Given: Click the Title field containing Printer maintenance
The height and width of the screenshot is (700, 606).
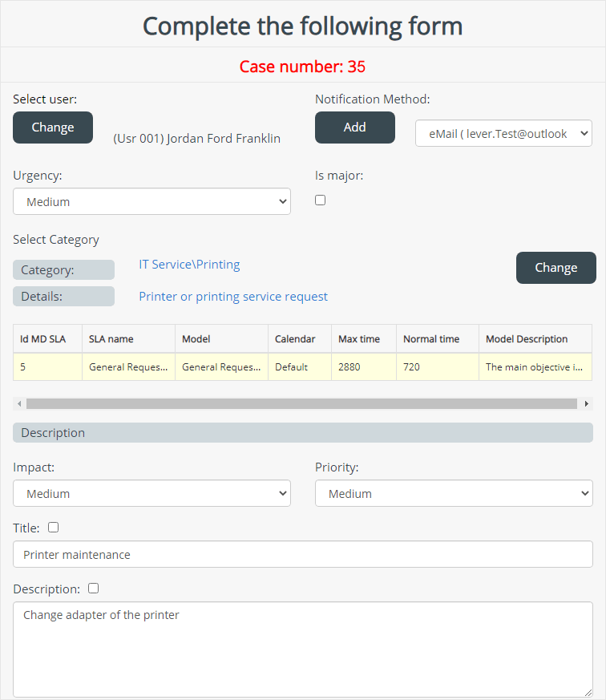Looking at the screenshot, I should pos(303,554).
